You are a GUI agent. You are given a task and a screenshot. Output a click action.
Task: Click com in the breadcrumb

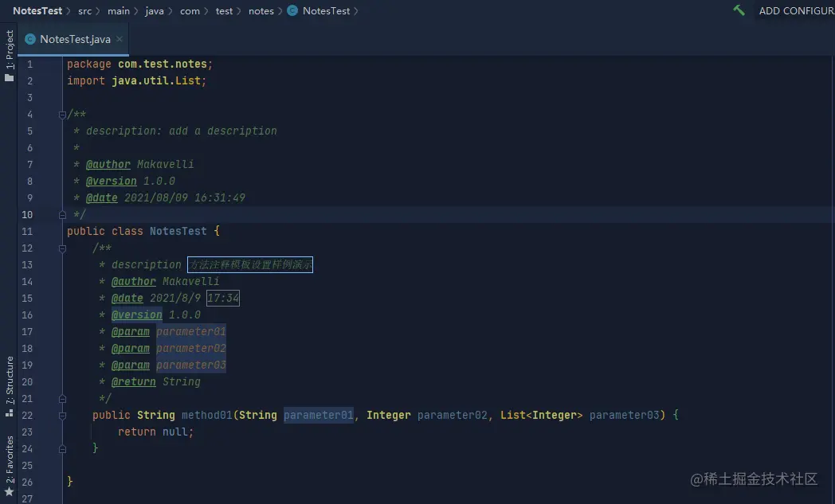pyautogui.click(x=190, y=11)
